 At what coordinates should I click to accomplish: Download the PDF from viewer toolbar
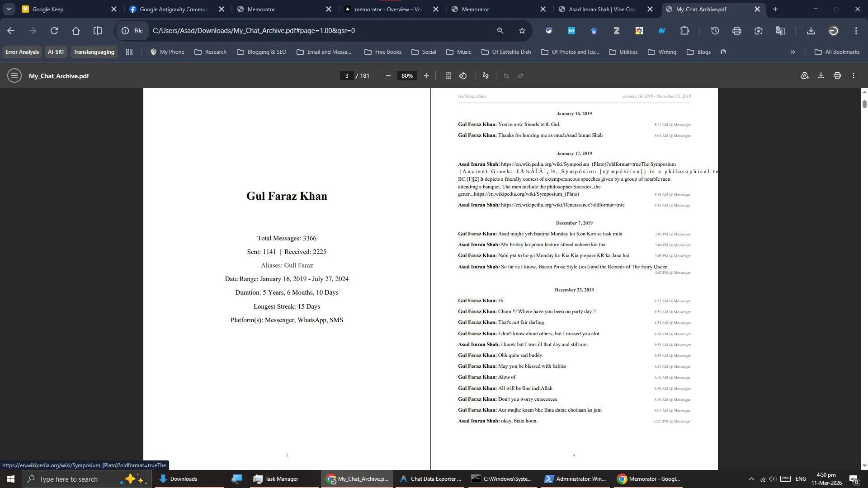tap(821, 76)
